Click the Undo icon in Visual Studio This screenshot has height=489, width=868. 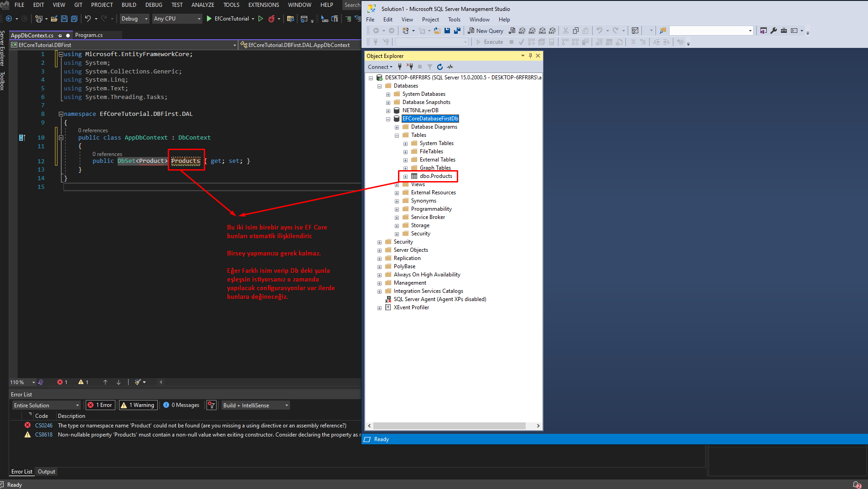coord(88,19)
